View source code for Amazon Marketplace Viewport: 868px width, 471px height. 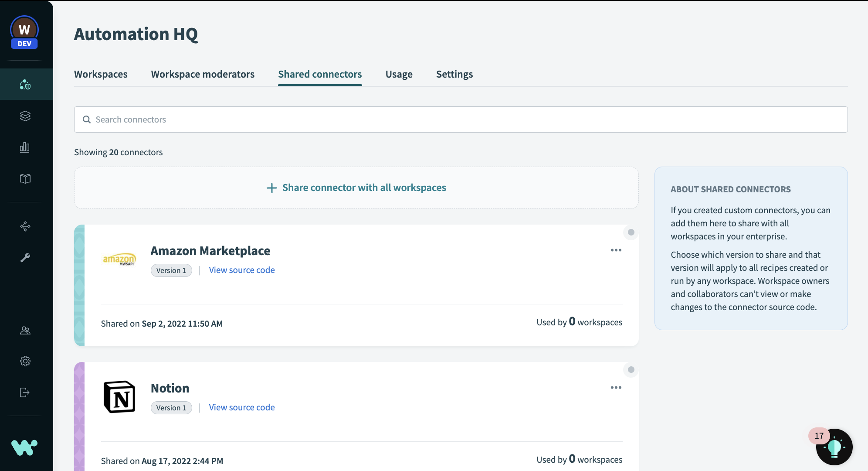pyautogui.click(x=242, y=270)
